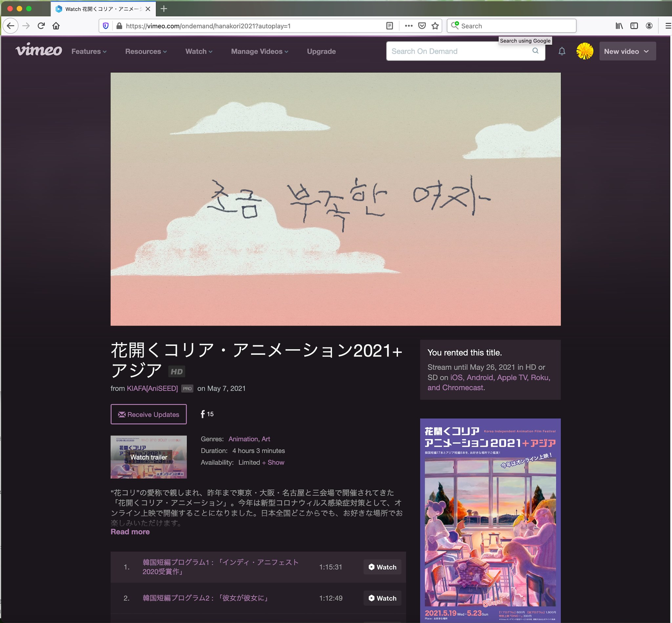The width and height of the screenshot is (672, 623).
Task: Click the festival poster image
Action: click(490, 521)
